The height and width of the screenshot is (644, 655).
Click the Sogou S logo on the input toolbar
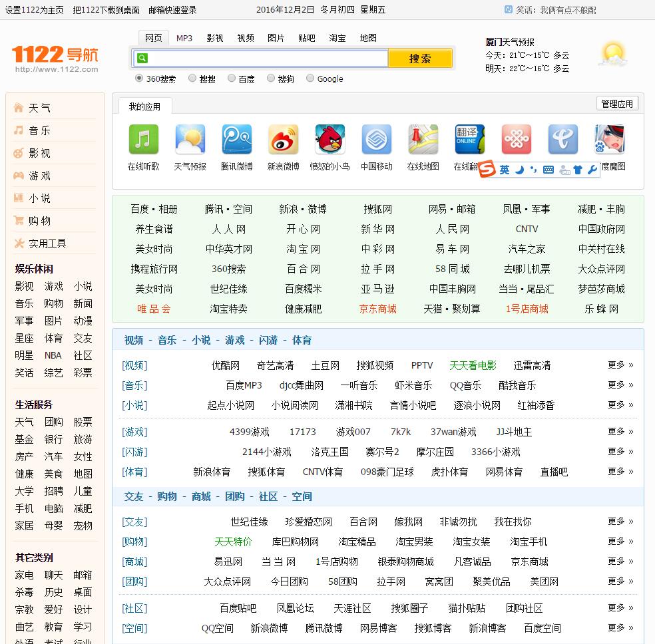pyautogui.click(x=487, y=168)
